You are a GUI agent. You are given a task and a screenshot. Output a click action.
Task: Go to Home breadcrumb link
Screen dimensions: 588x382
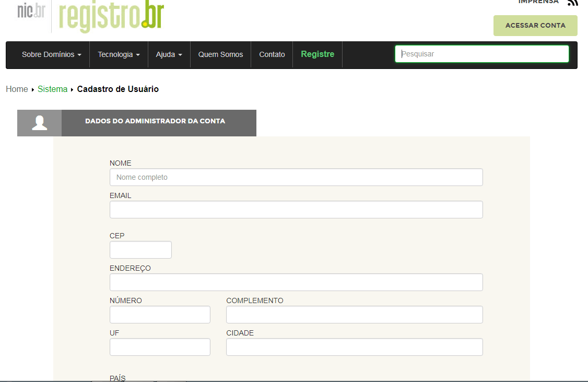pyautogui.click(x=17, y=89)
